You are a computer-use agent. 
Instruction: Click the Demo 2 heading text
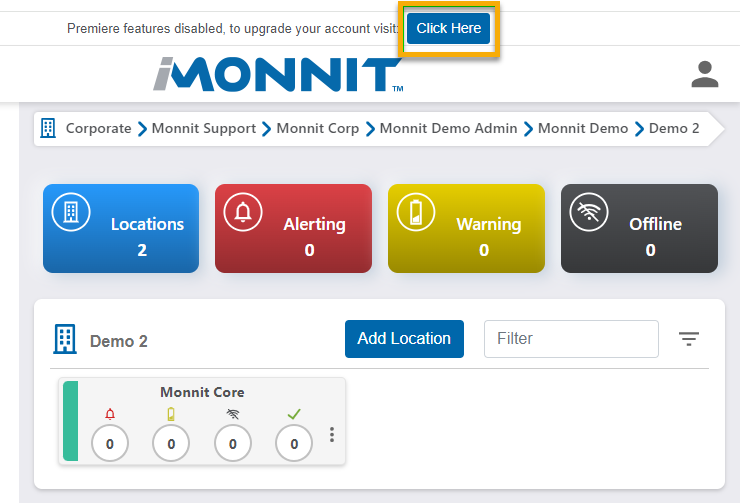point(119,341)
